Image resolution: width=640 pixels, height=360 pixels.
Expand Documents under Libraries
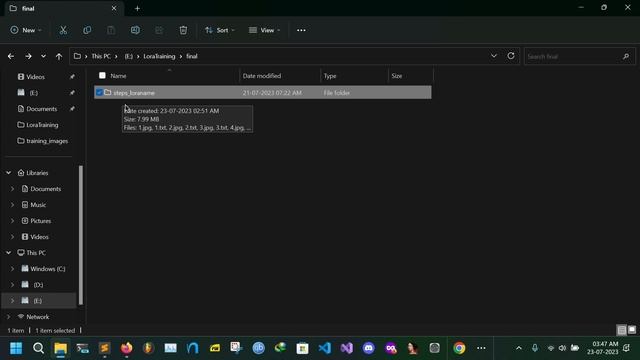(x=12, y=189)
